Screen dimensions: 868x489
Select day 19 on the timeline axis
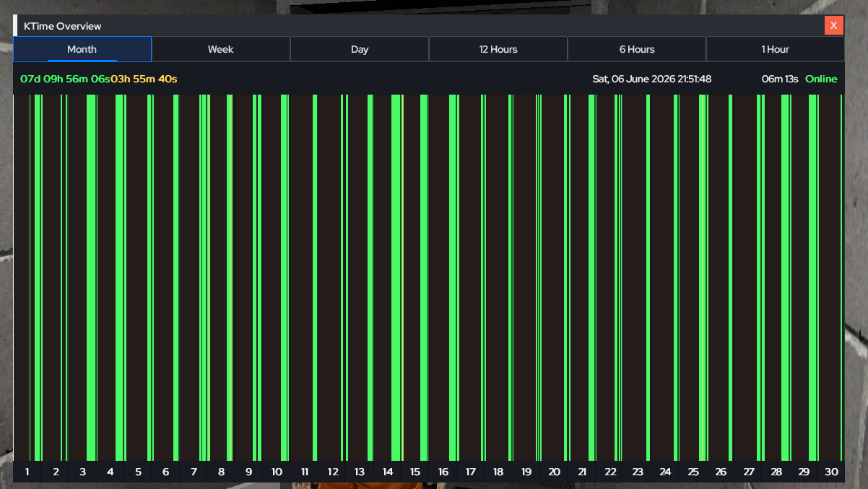(x=526, y=472)
